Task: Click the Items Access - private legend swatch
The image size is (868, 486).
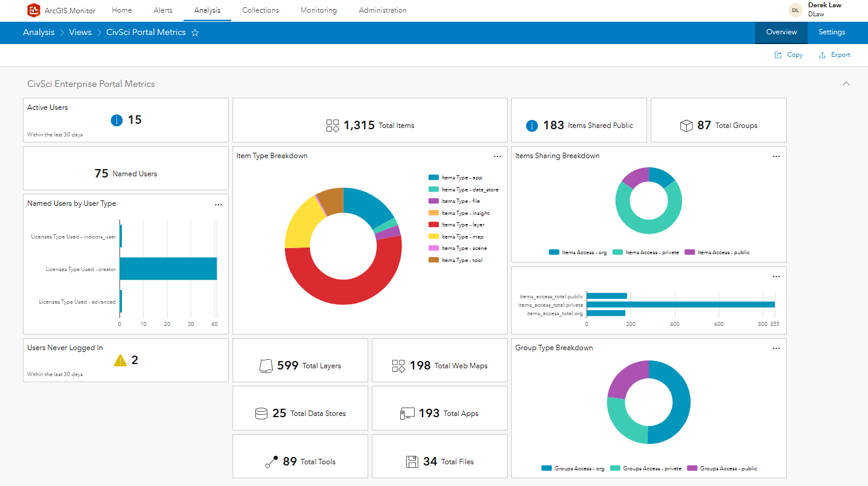Action: (617, 252)
